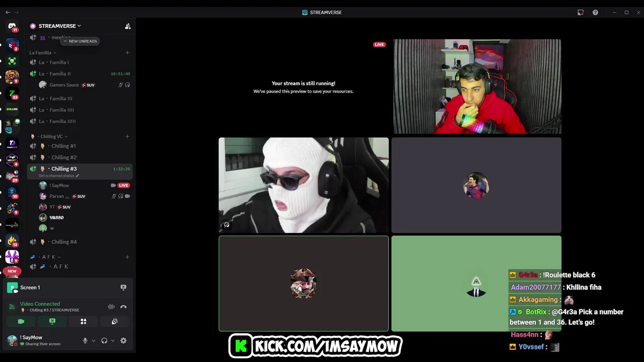This screenshot has height=362, width=644.
Task: Click Video Connected status text
Action: 40,304
